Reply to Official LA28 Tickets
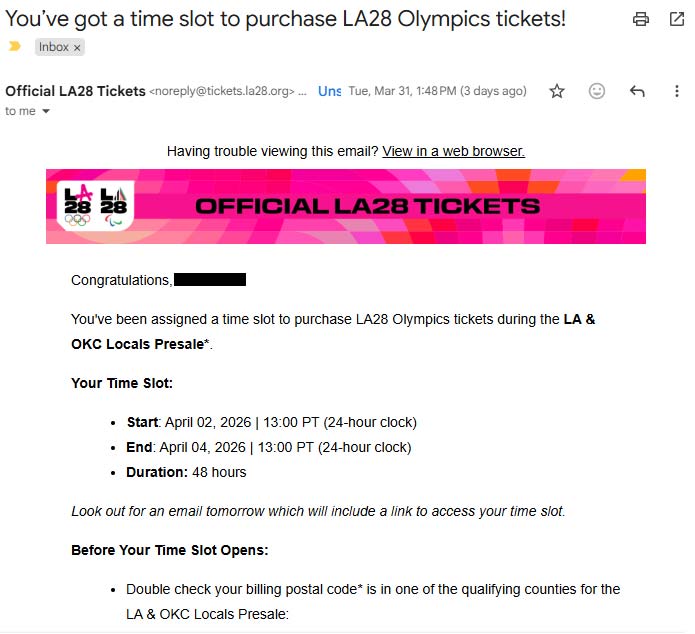Screen dimensions: 695x634 coord(637,91)
